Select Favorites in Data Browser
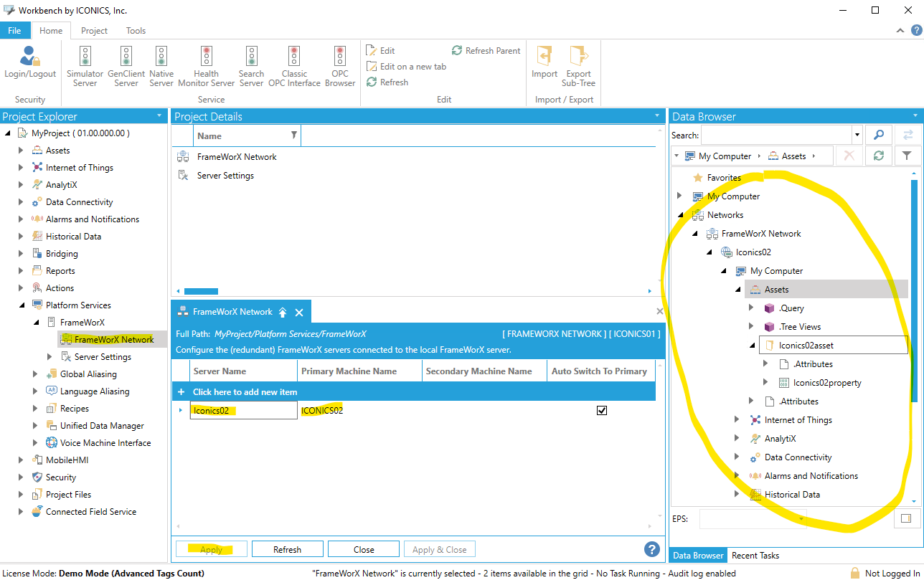This screenshot has width=924, height=580. 724,178
